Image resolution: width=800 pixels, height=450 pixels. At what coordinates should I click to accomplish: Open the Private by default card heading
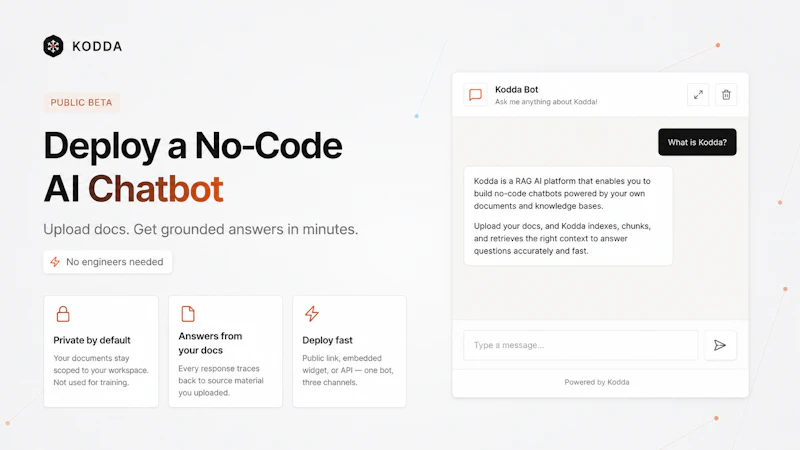click(92, 340)
